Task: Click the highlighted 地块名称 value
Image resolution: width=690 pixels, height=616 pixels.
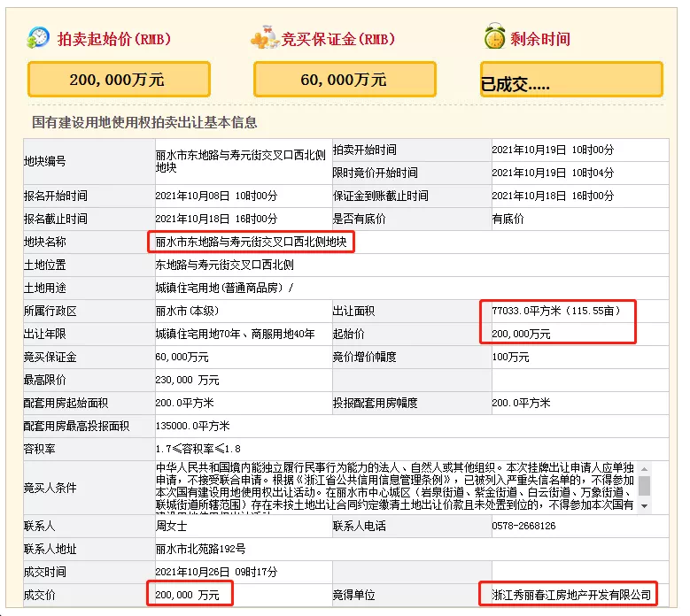Action: (x=252, y=242)
